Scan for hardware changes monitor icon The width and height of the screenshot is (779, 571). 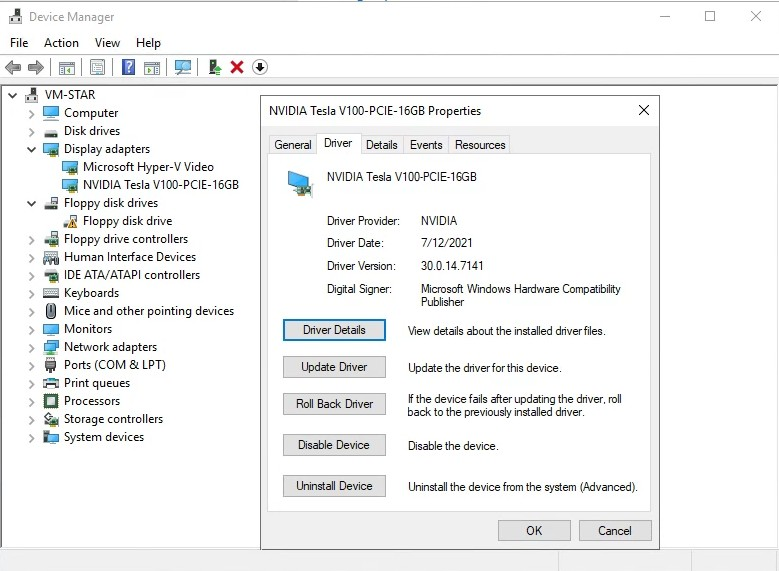[x=183, y=67]
